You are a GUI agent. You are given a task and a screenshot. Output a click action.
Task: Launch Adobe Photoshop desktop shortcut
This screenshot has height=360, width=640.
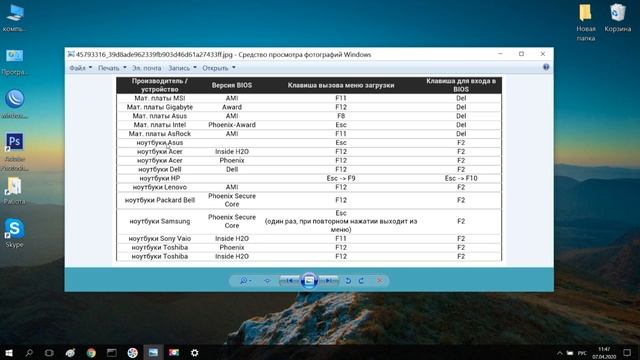(x=15, y=151)
